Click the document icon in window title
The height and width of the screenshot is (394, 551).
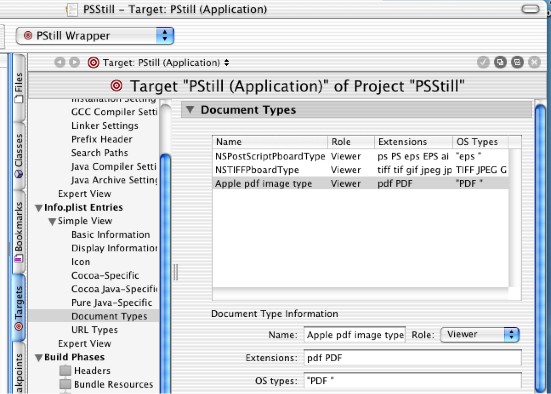[x=72, y=9]
